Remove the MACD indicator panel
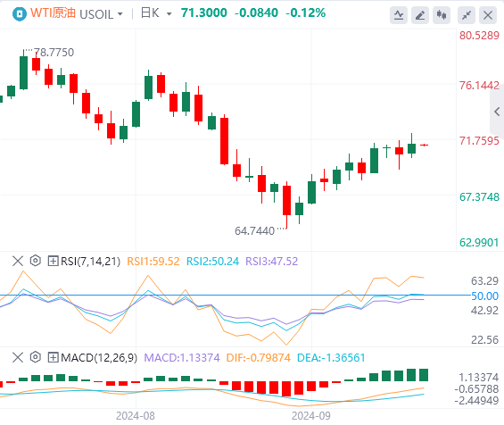The height and width of the screenshot is (425, 504). coord(18,357)
